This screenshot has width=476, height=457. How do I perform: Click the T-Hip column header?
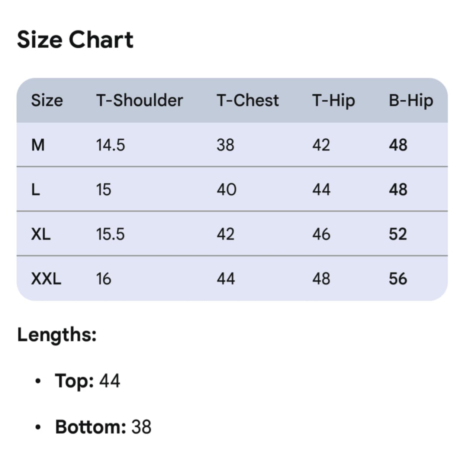coord(334,100)
